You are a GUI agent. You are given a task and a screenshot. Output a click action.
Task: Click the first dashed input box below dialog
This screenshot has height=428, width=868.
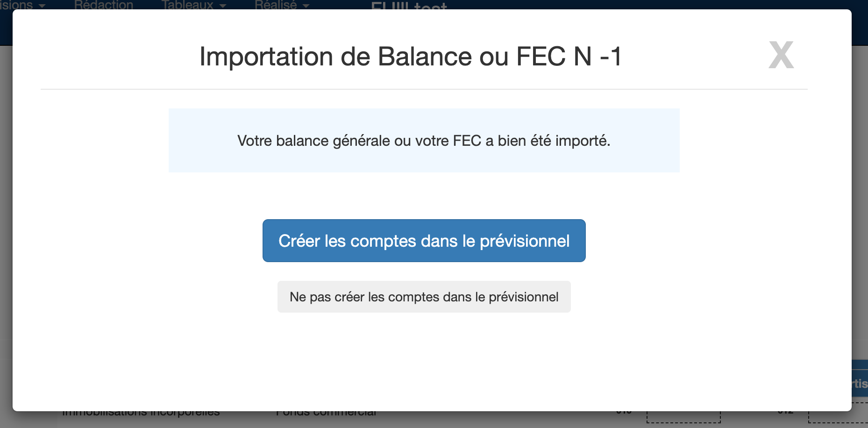pyautogui.click(x=683, y=417)
